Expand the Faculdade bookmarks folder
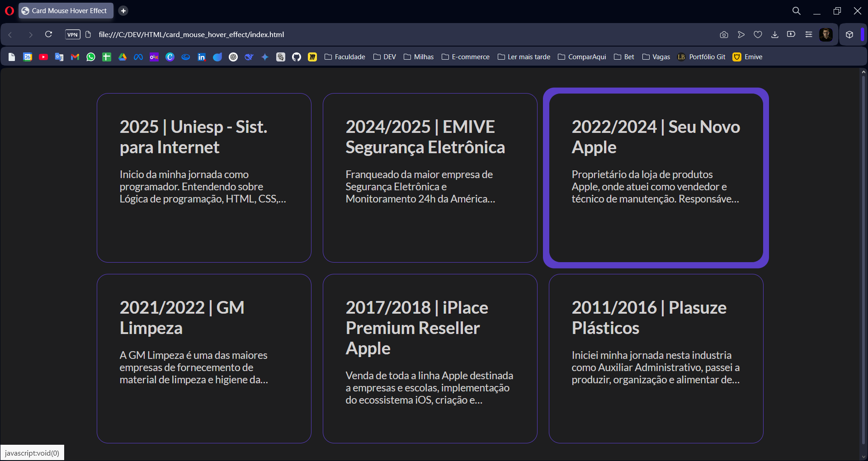Image resolution: width=868 pixels, height=461 pixels. (345, 57)
